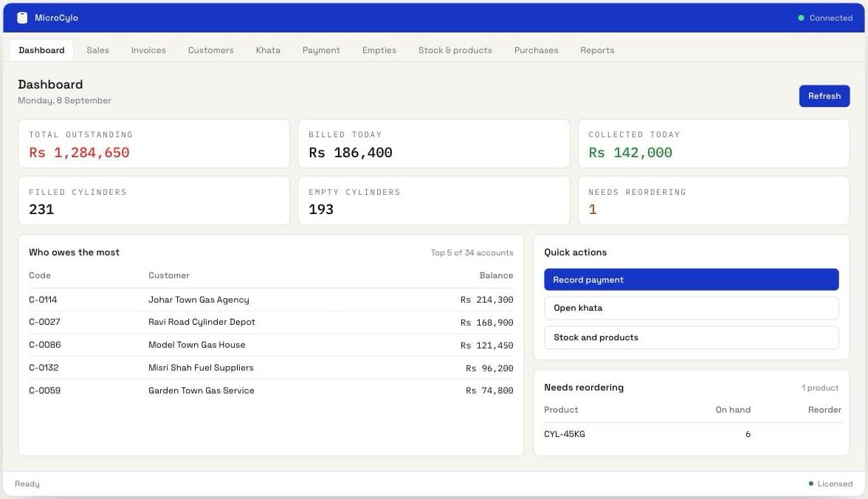Select Misri Shah Fuel Suppliers customer name
This screenshot has width=868, height=499.
(201, 368)
